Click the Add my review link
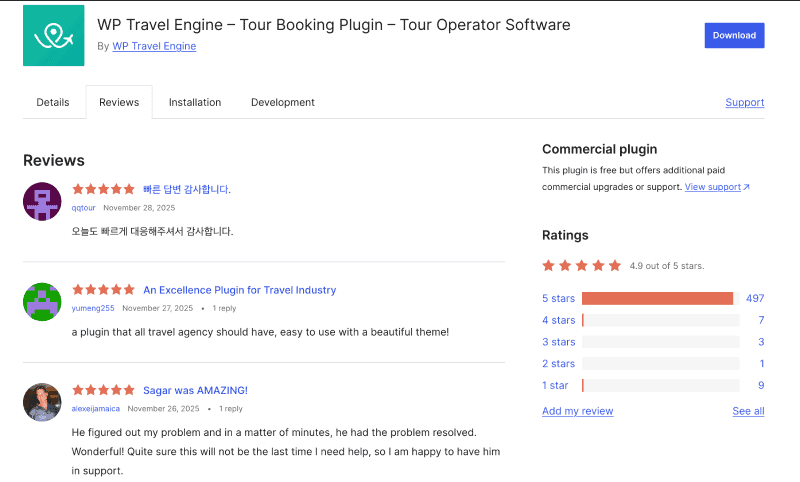The image size is (800, 482). point(578,411)
